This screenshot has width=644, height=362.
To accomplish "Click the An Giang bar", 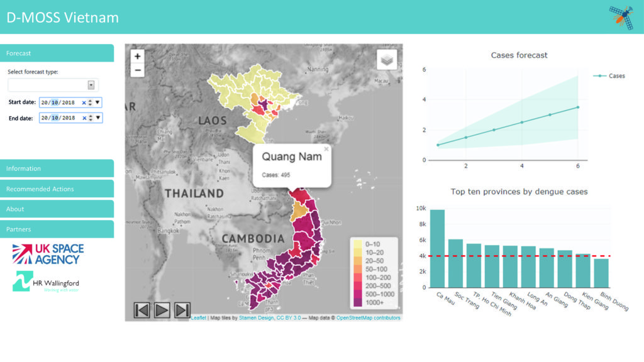I will [547, 268].
